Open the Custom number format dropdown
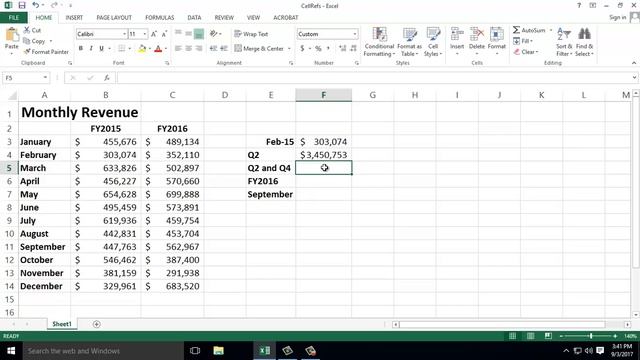Viewport: 640px width, 360px height. click(355, 34)
